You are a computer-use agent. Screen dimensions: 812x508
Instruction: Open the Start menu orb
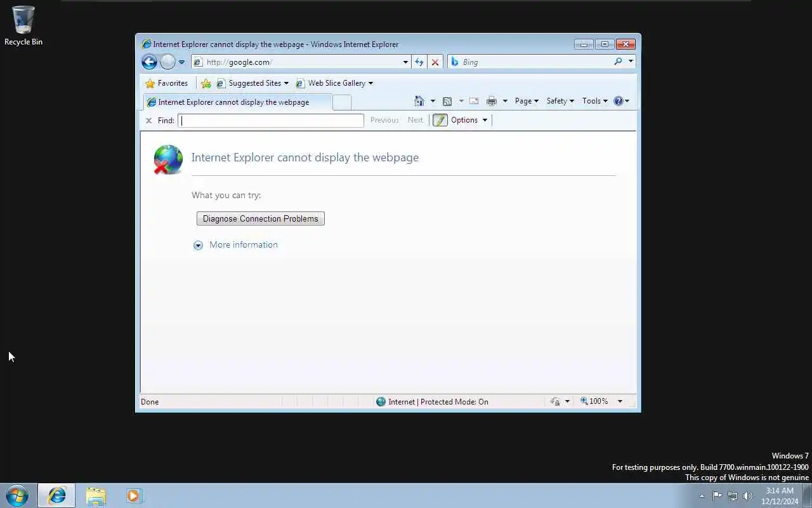pos(17,495)
